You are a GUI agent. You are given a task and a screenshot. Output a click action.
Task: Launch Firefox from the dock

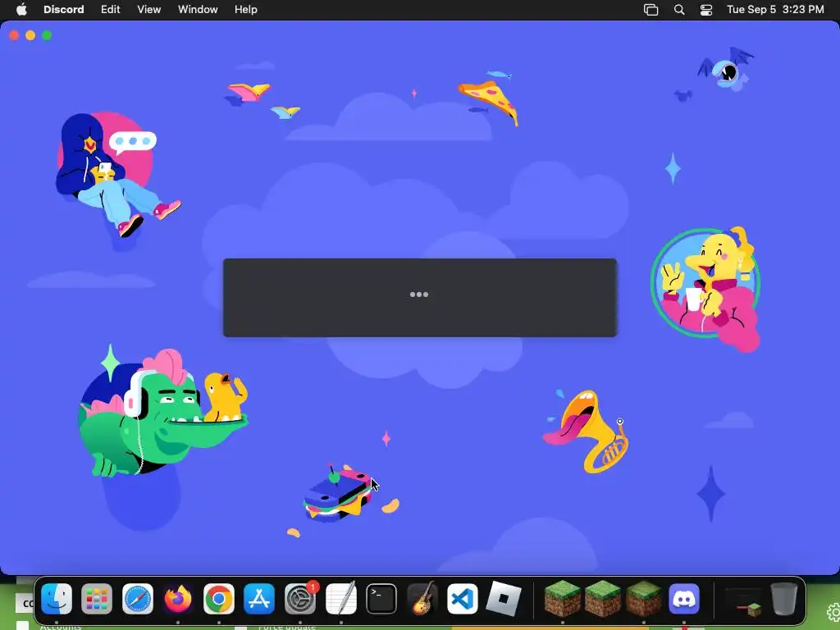tap(178, 598)
